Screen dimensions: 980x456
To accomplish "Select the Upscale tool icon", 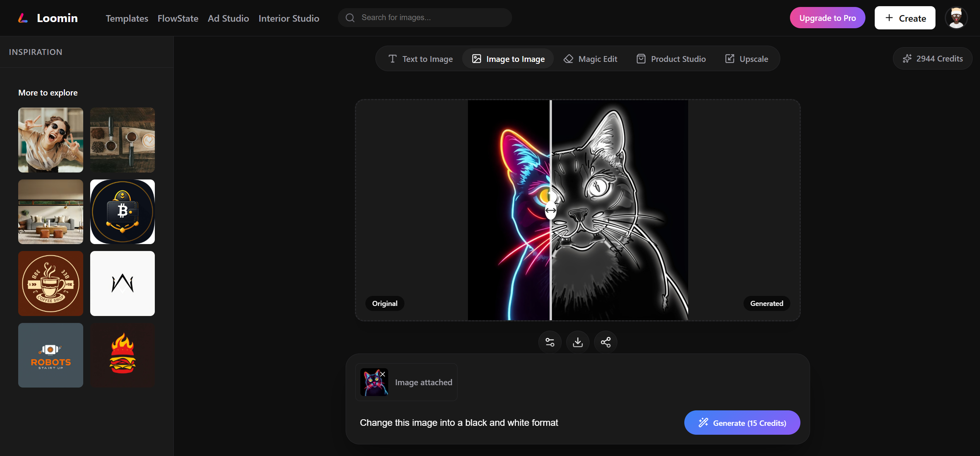I will click(730, 58).
